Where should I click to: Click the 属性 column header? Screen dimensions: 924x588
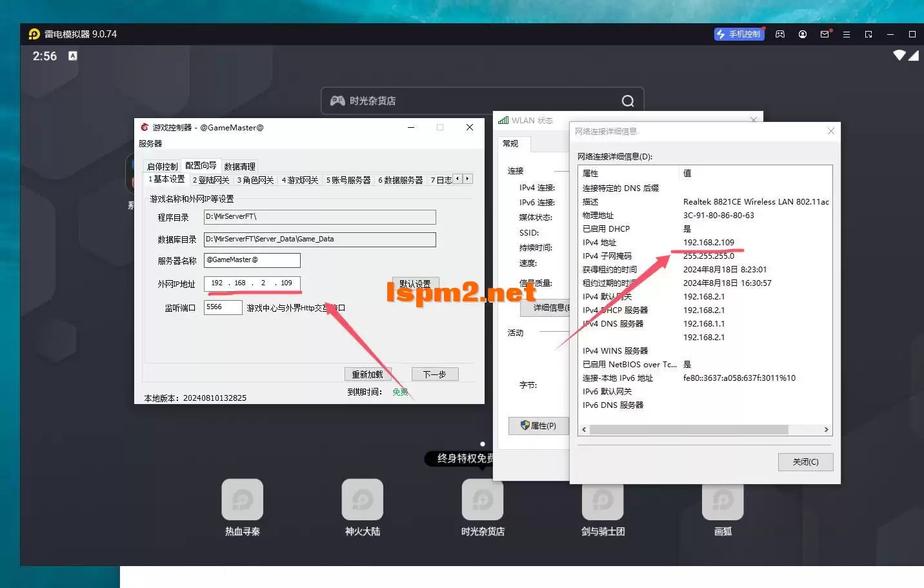[x=628, y=173]
